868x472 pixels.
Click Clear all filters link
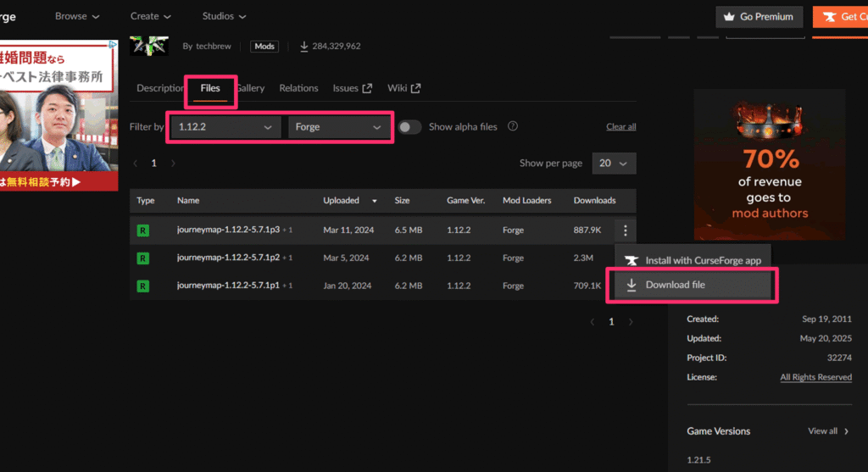tap(620, 127)
